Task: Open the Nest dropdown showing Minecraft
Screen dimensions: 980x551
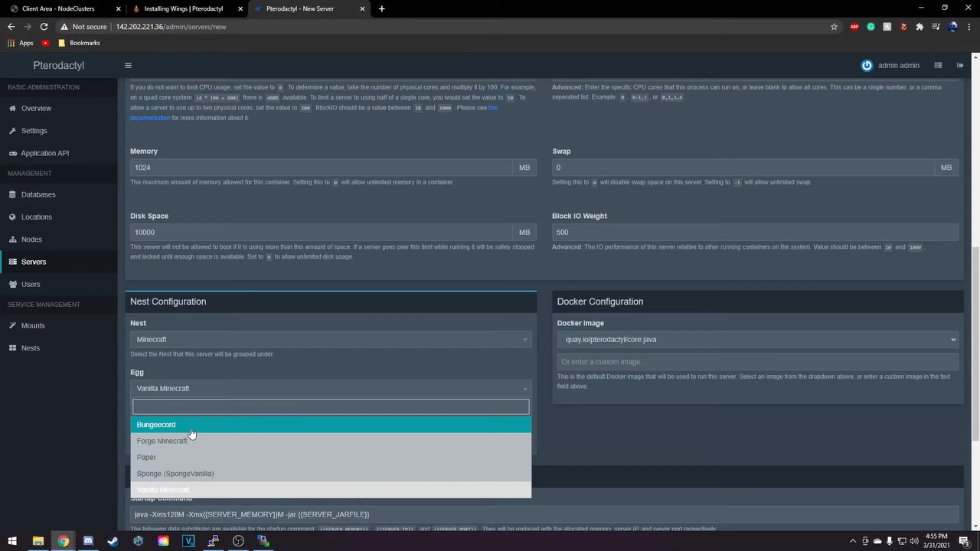Action: click(331, 339)
